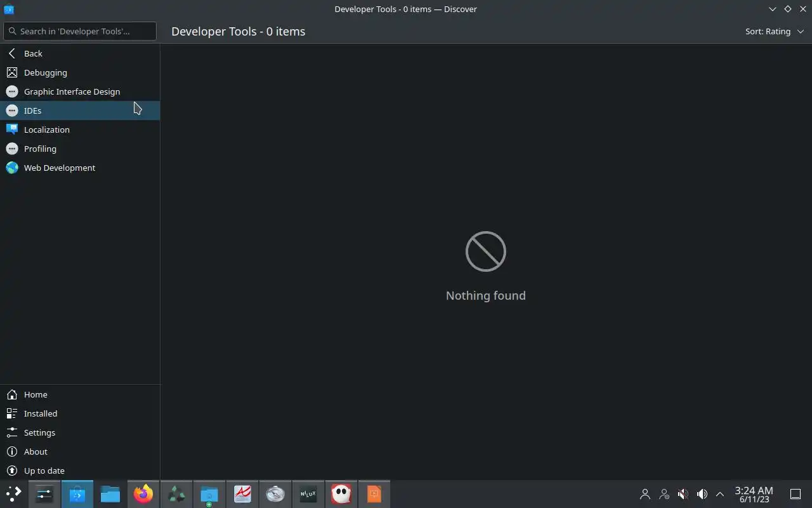The image size is (812, 508).
Task: Open the clock showing 3:24 AM
Action: tap(754, 495)
